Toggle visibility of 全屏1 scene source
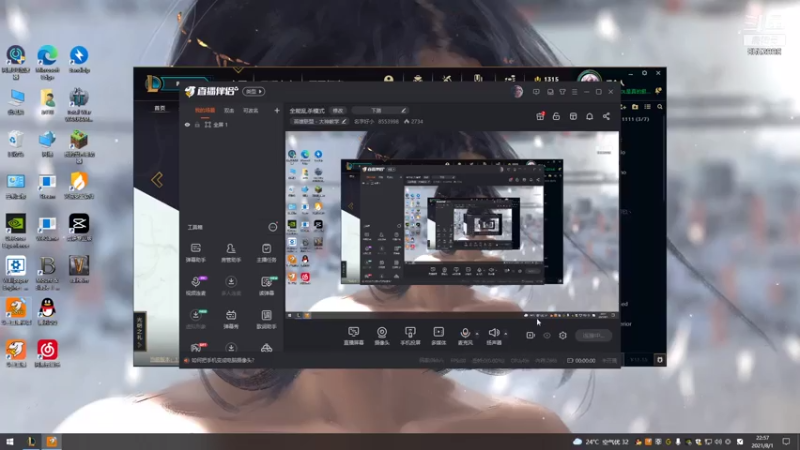Viewport: 800px width, 450px height. point(187,124)
